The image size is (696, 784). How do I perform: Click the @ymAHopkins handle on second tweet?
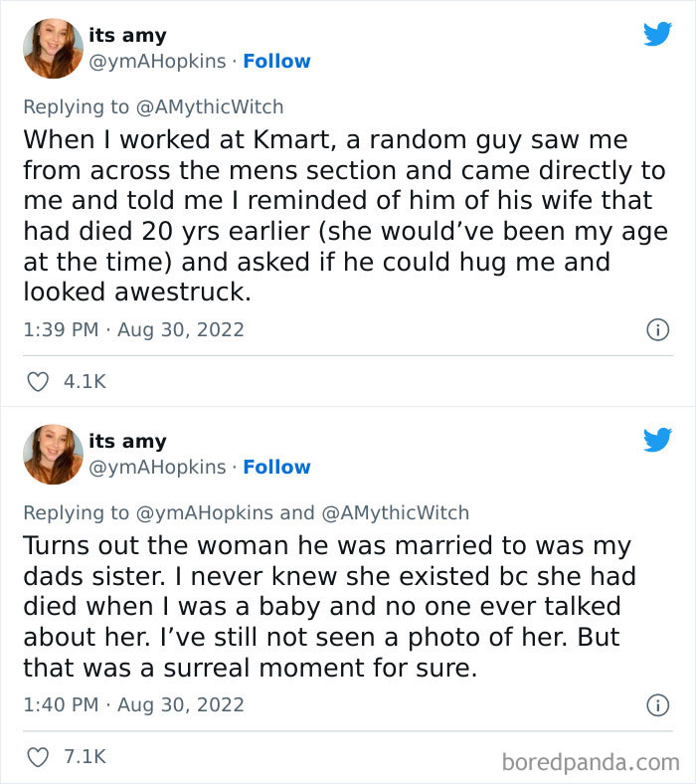pyautogui.click(x=158, y=467)
